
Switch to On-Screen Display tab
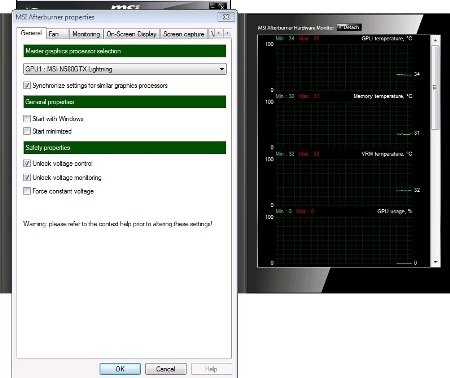131,34
